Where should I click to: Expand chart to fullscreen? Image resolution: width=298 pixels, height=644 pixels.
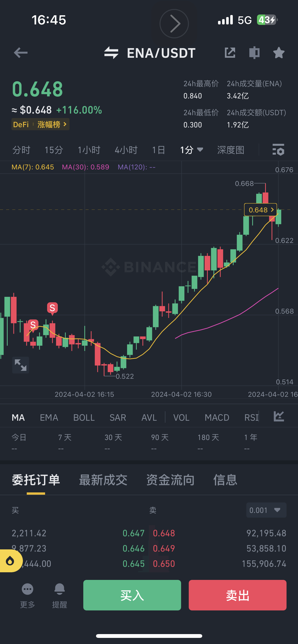coord(21,365)
